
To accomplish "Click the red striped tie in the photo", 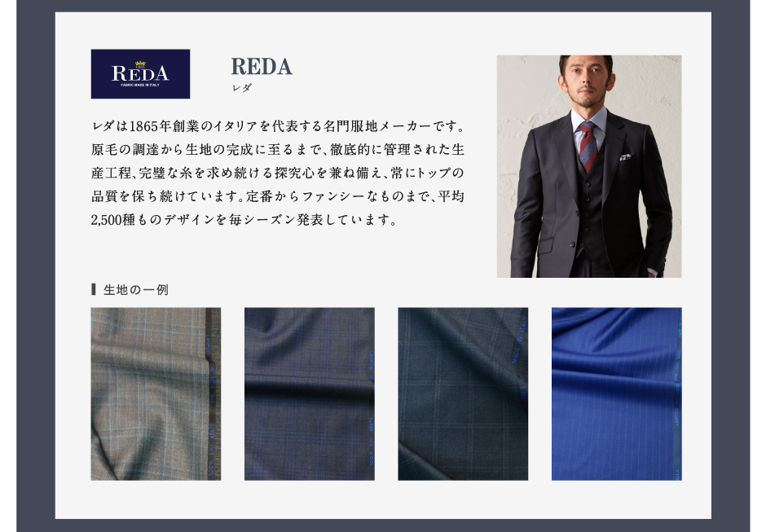I will pyautogui.click(x=588, y=147).
